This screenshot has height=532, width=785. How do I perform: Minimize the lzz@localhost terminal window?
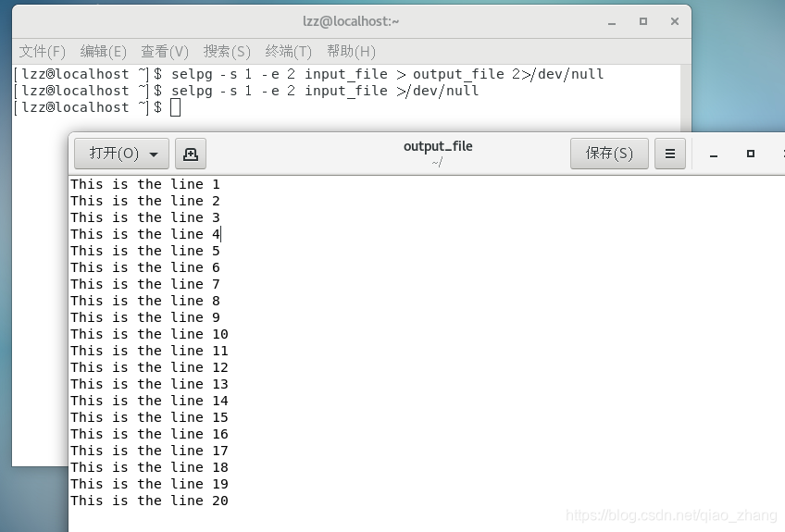pyautogui.click(x=612, y=22)
